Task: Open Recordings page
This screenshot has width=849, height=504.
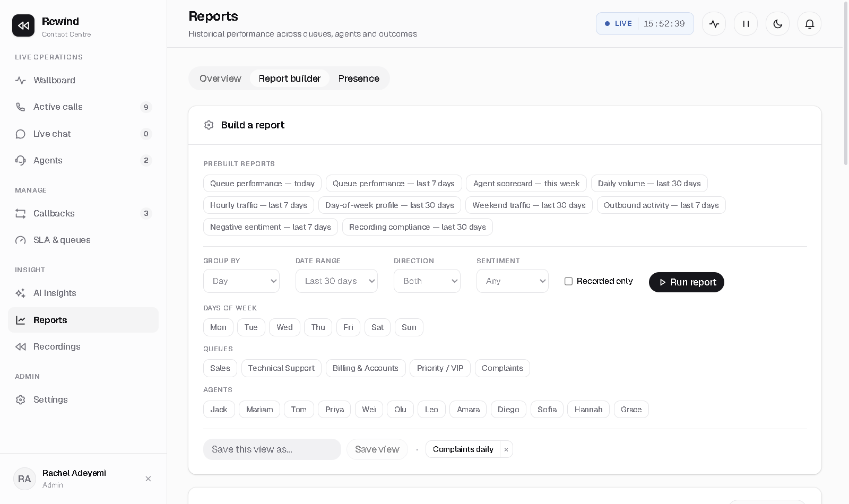Action: coord(83,346)
